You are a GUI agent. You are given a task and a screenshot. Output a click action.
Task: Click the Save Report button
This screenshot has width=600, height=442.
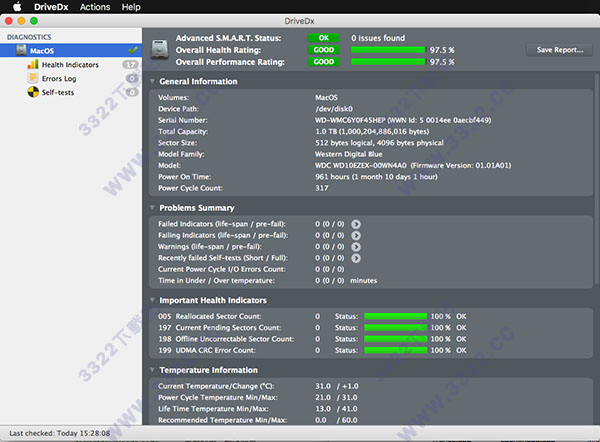click(559, 50)
